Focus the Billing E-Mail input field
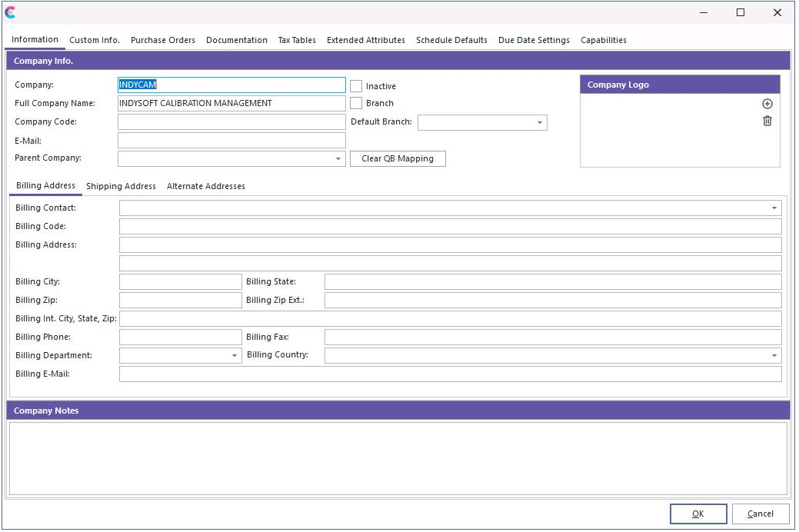 click(x=450, y=374)
